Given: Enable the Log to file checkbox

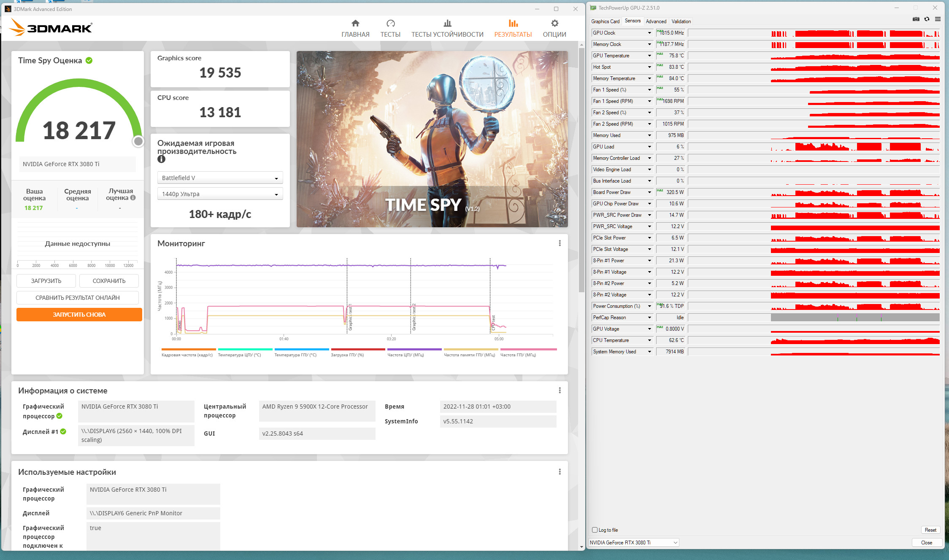Looking at the screenshot, I should (595, 530).
